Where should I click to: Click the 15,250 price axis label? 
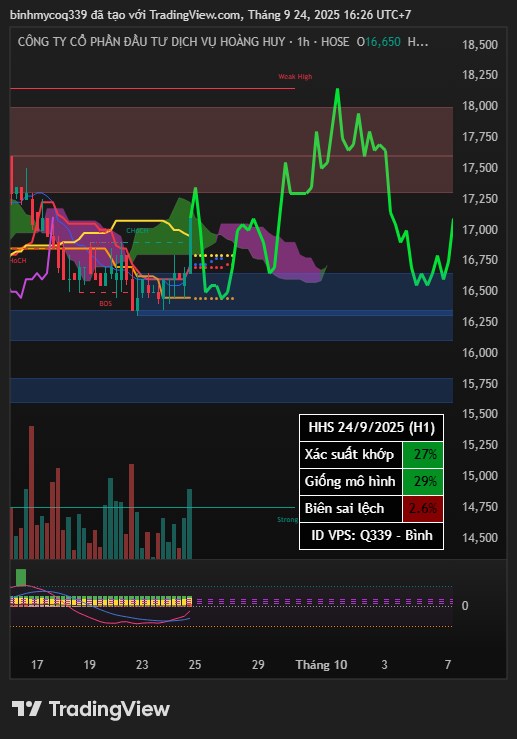click(x=480, y=445)
